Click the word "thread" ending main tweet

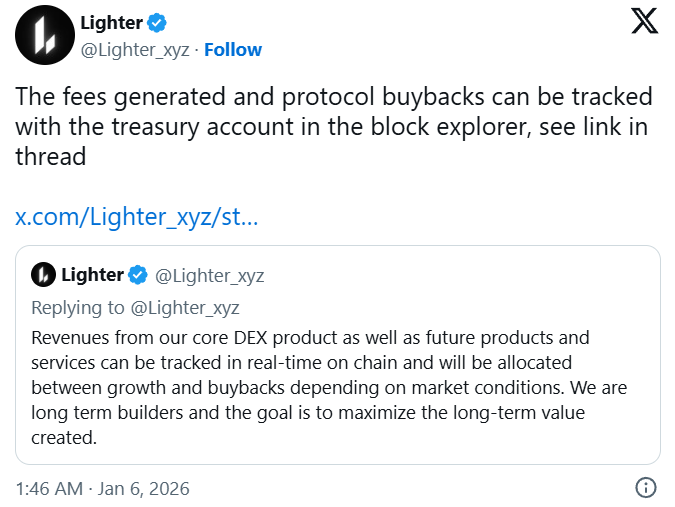[50, 157]
